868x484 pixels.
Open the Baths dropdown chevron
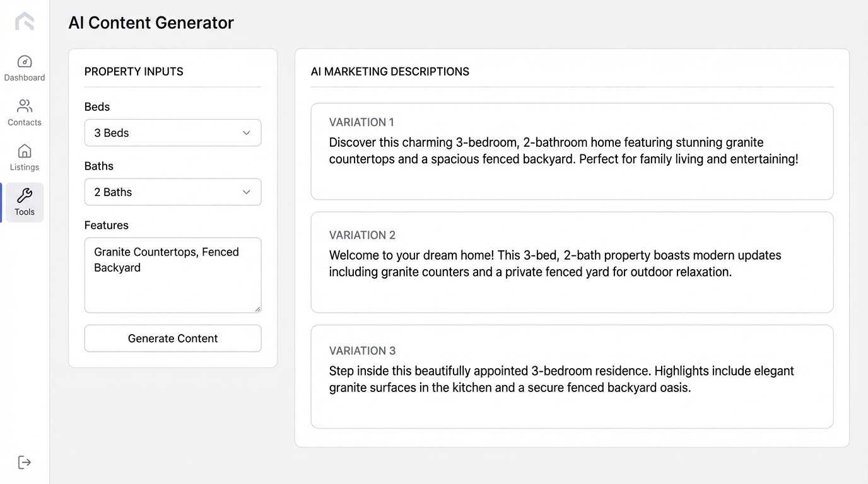coord(246,192)
